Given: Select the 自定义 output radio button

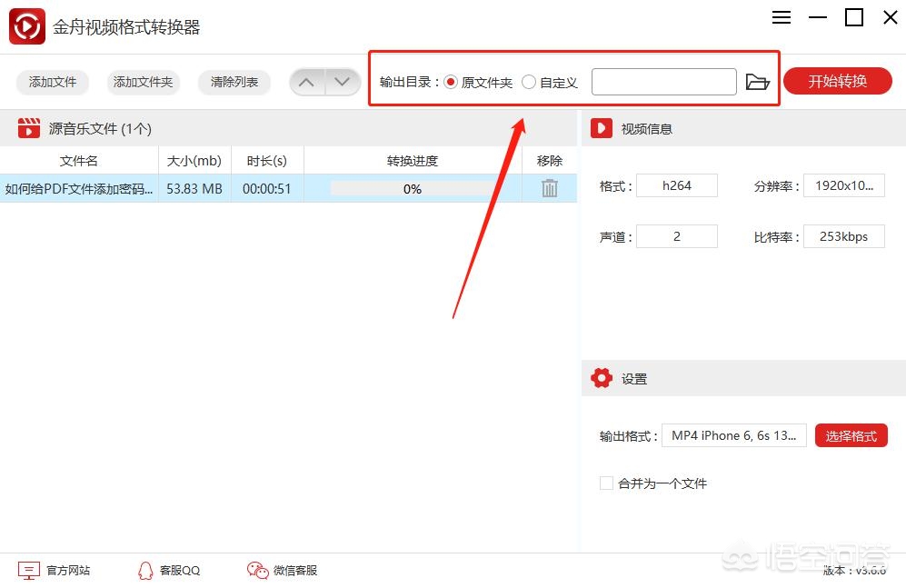Looking at the screenshot, I should (x=529, y=82).
